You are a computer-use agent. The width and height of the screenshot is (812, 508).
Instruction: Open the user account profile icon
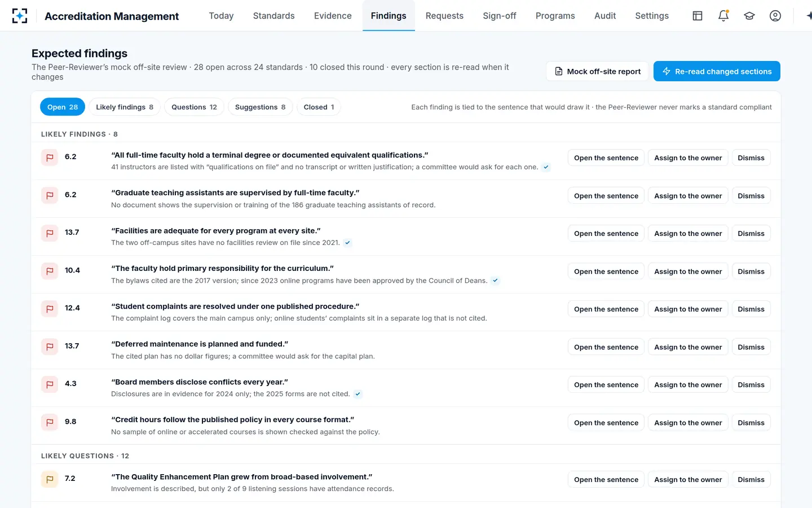[775, 16]
